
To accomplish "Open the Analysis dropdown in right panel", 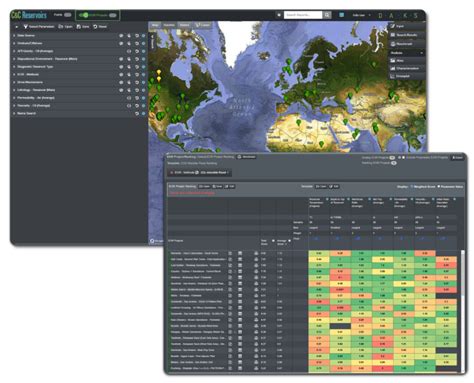I will pyautogui.click(x=407, y=53).
